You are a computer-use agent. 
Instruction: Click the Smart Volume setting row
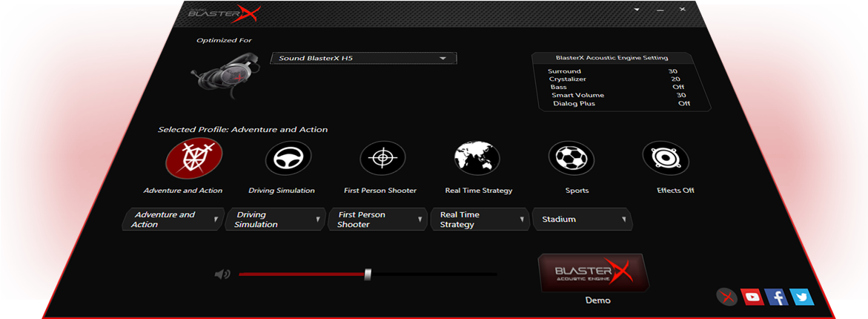pos(620,95)
